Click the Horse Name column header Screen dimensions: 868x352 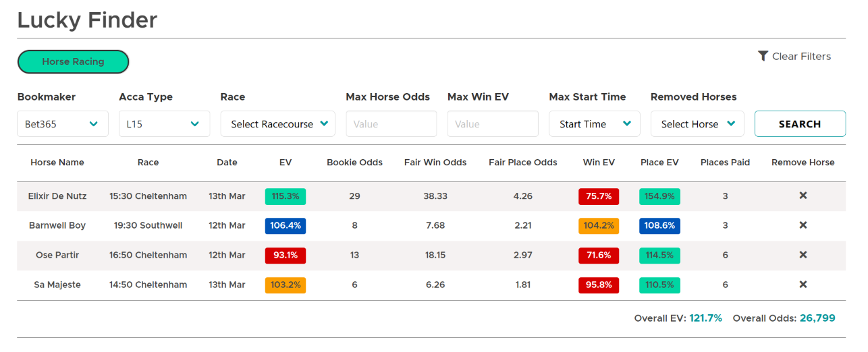point(57,163)
